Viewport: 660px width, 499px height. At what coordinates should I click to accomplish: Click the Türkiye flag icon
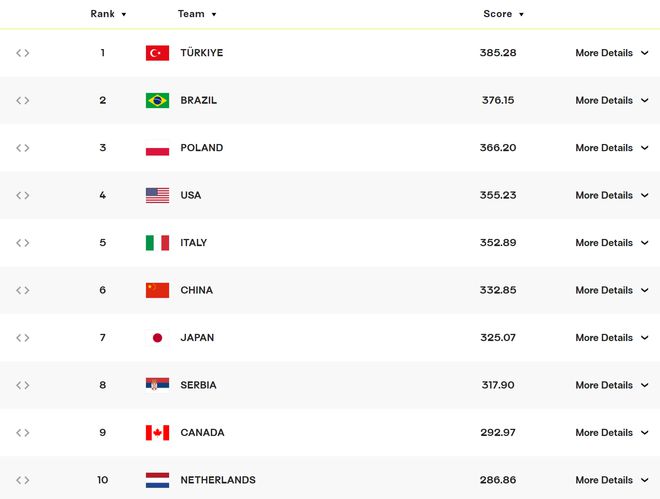[x=157, y=53]
